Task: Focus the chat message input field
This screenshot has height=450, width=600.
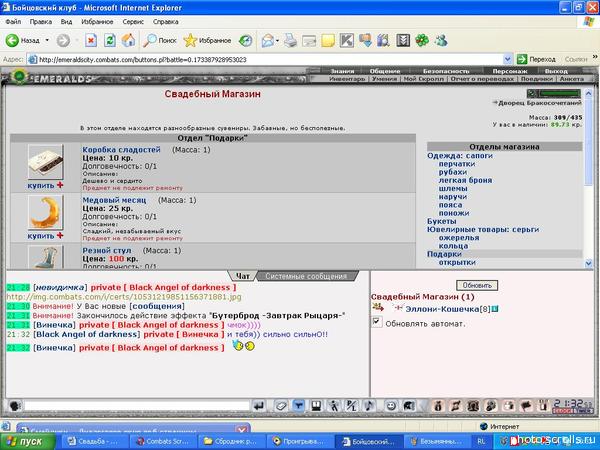Action: click(137, 406)
